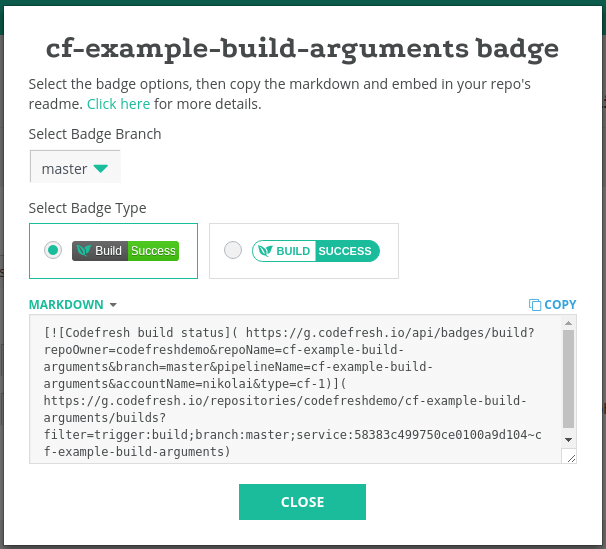Click the markdown textarea scrollbar thumb
Viewport: 606px width, 549px height.
click(x=568, y=379)
